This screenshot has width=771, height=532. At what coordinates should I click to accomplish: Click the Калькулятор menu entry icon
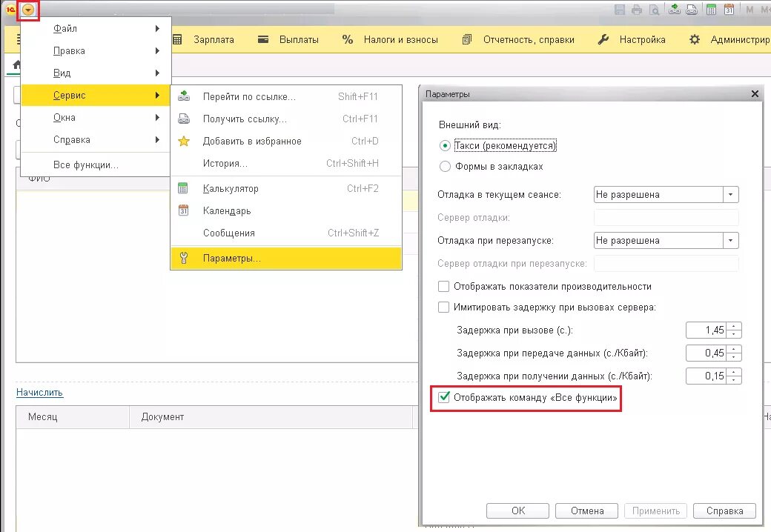183,188
